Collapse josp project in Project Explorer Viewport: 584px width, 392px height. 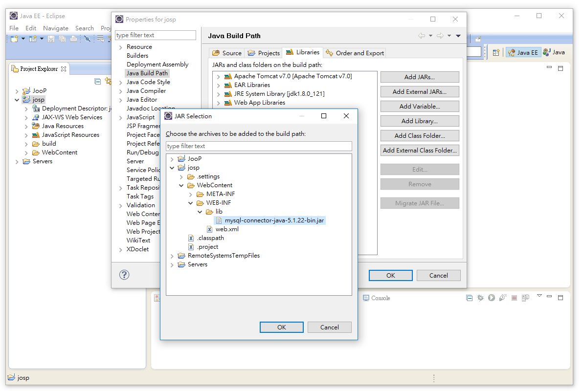tap(17, 100)
